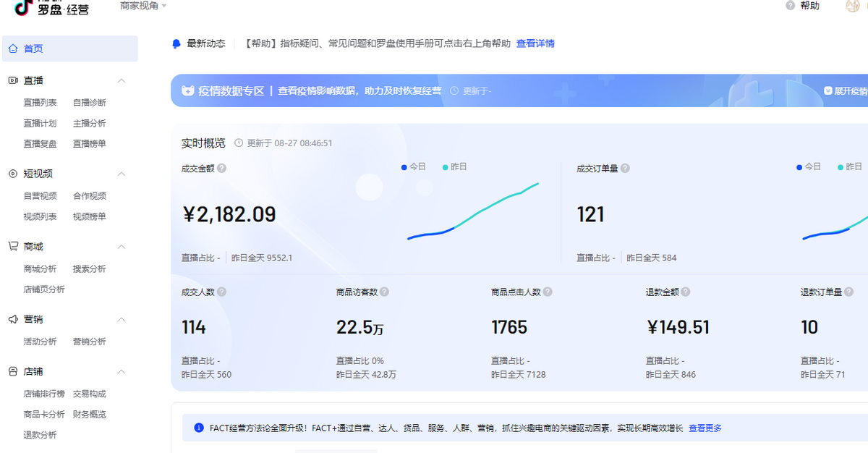Collapse the 营销 sidebar section
The width and height of the screenshot is (868, 453).
122,319
